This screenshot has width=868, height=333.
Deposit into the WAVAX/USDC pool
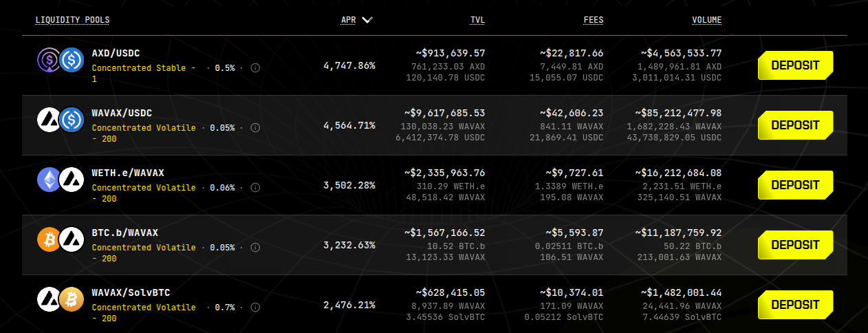coord(795,126)
